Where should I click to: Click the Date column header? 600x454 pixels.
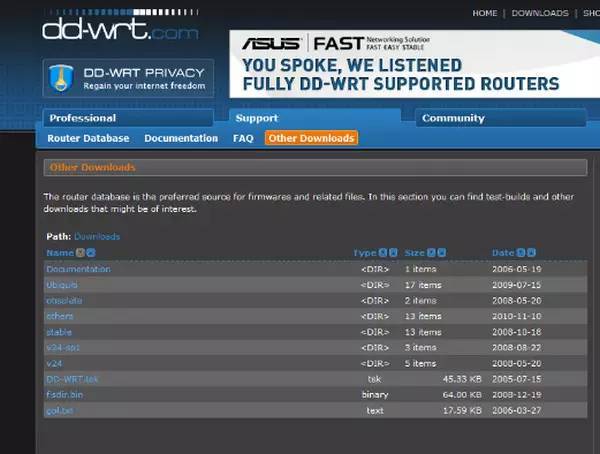(x=503, y=253)
